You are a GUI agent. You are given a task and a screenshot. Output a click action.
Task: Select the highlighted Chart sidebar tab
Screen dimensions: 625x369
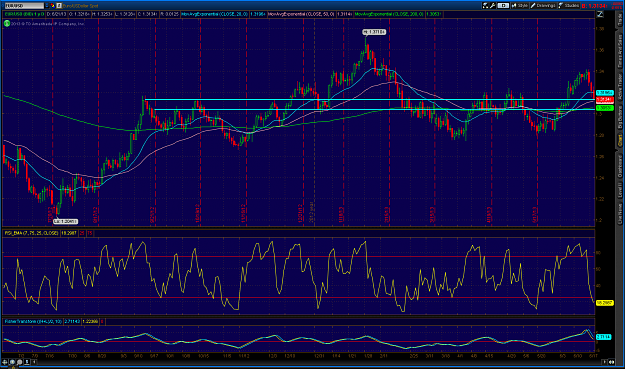click(620, 140)
